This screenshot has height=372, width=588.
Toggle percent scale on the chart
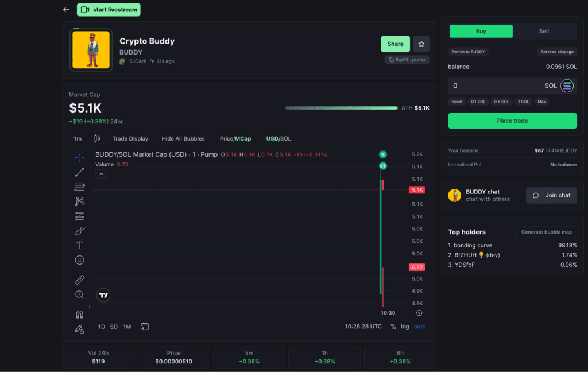pos(393,327)
